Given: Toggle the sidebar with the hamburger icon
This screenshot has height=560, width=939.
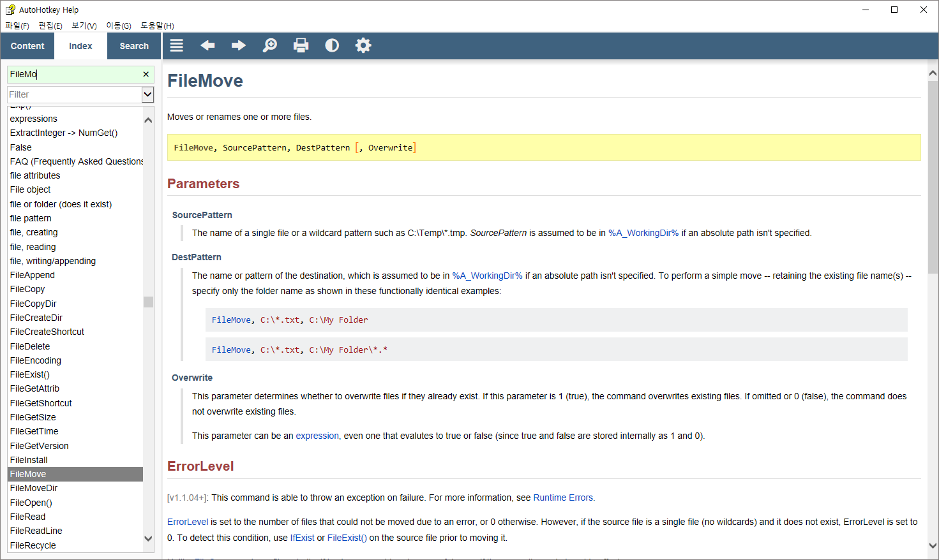Looking at the screenshot, I should point(177,45).
